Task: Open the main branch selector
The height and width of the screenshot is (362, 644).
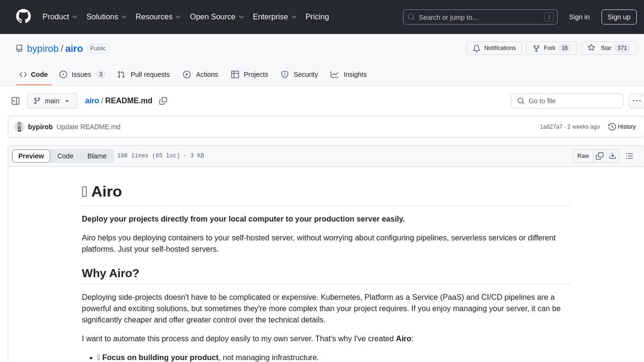Action: pos(52,101)
